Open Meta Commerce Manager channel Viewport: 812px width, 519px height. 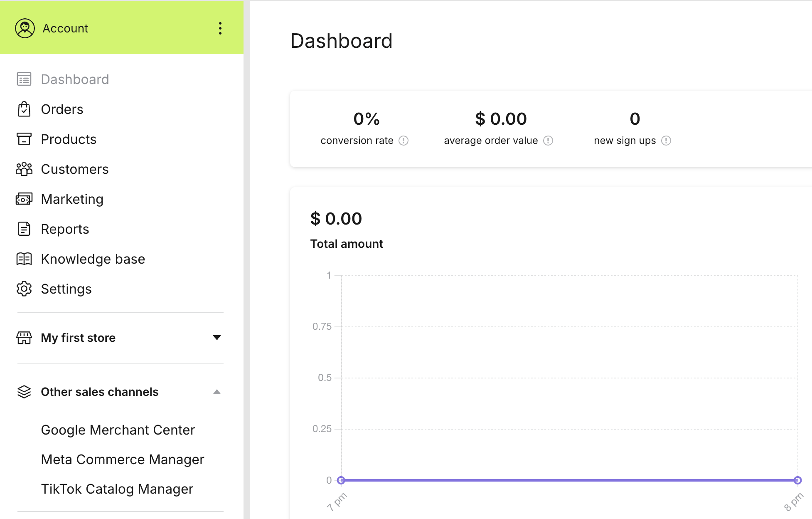click(123, 459)
